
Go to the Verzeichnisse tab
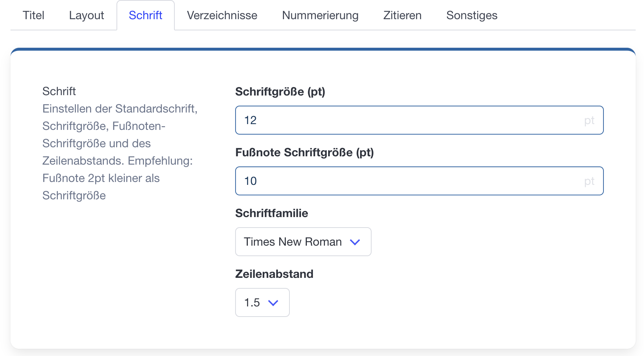(222, 15)
